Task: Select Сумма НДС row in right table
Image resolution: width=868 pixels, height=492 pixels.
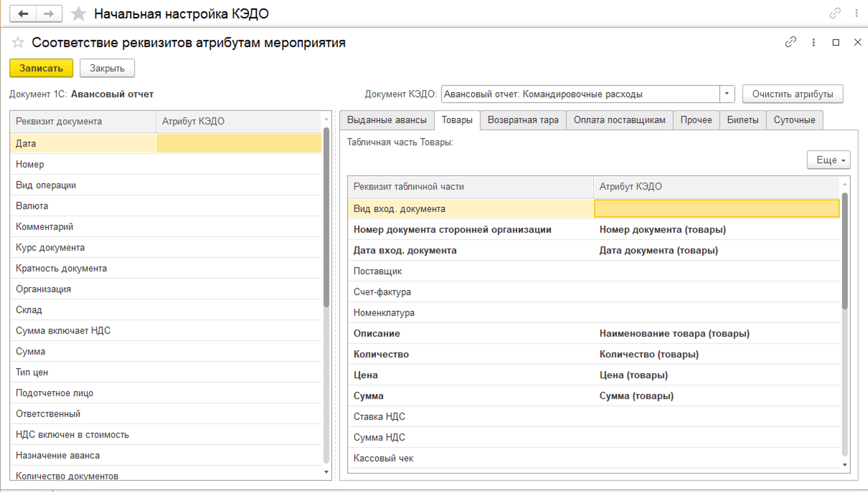Action: (x=594, y=437)
